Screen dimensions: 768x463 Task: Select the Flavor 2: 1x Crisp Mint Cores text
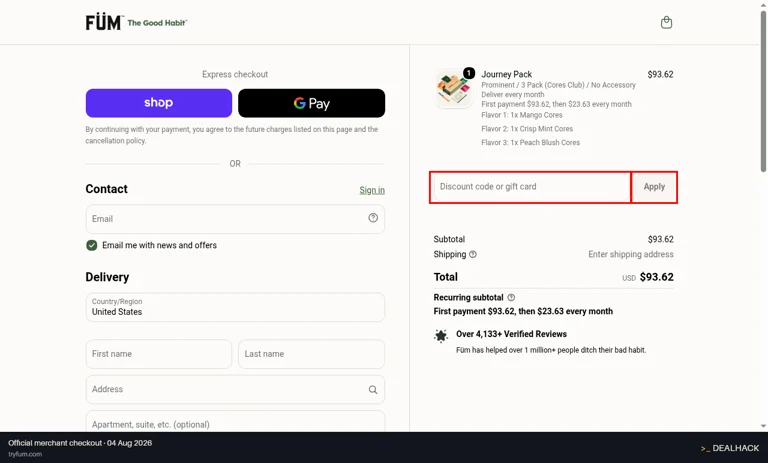coord(527,129)
